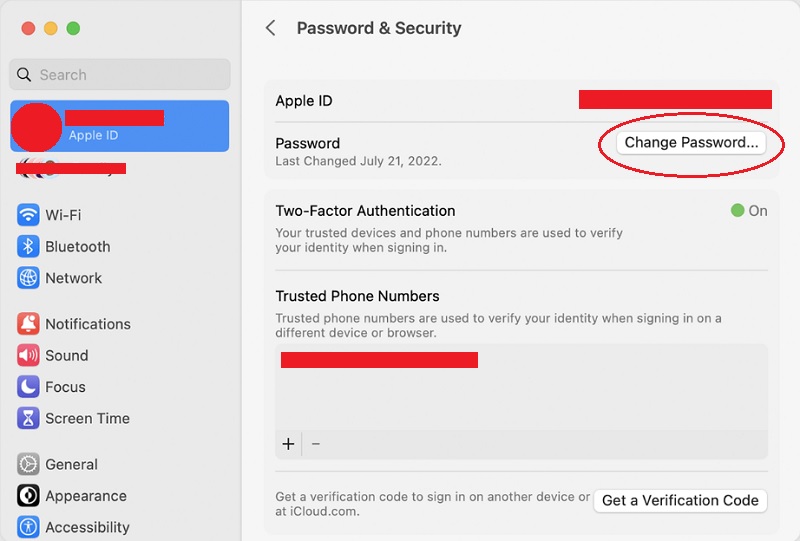Image resolution: width=800 pixels, height=541 pixels.
Task: Open Wi-Fi settings via its icon
Action: point(28,215)
